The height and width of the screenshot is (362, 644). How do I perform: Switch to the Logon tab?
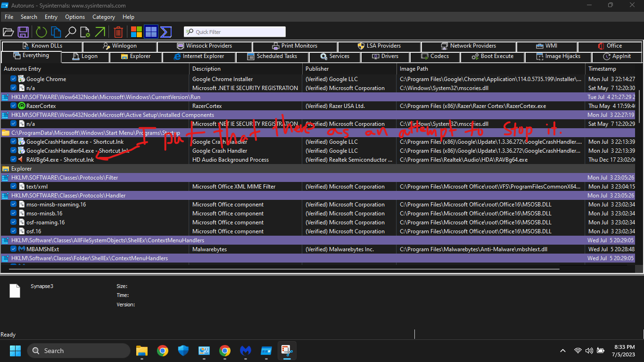tap(85, 56)
